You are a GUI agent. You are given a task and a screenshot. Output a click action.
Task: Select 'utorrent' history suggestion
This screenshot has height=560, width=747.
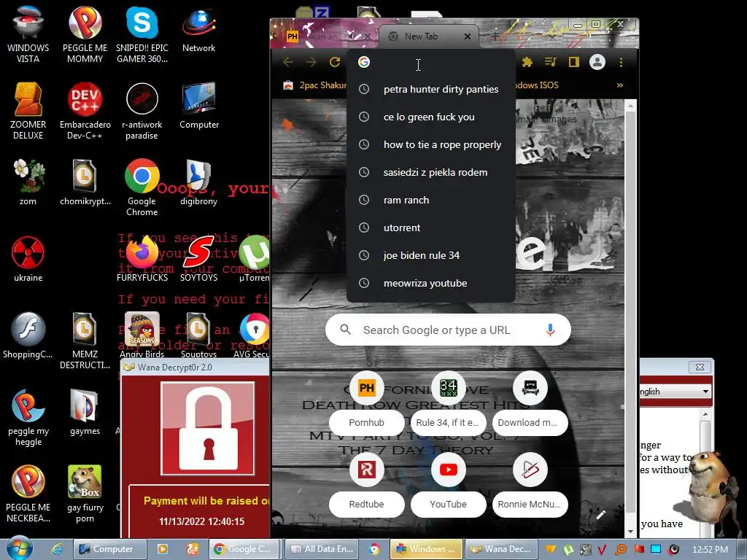431,227
